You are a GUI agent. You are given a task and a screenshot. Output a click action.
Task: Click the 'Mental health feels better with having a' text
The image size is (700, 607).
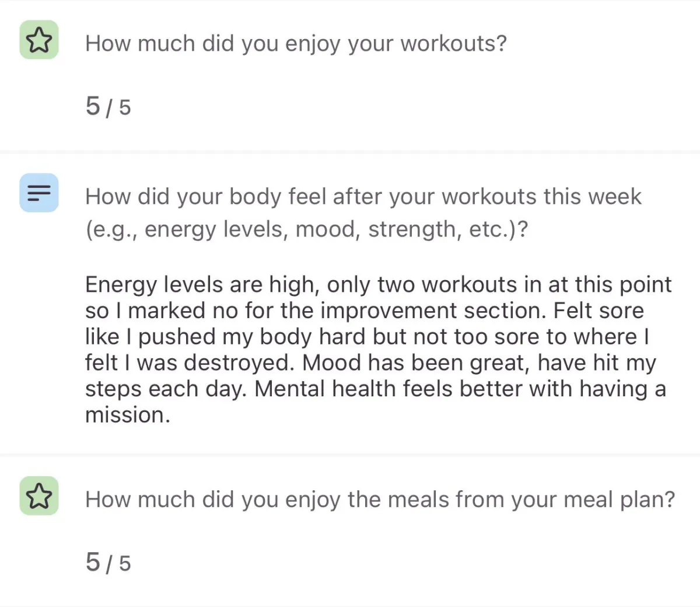[x=460, y=389]
